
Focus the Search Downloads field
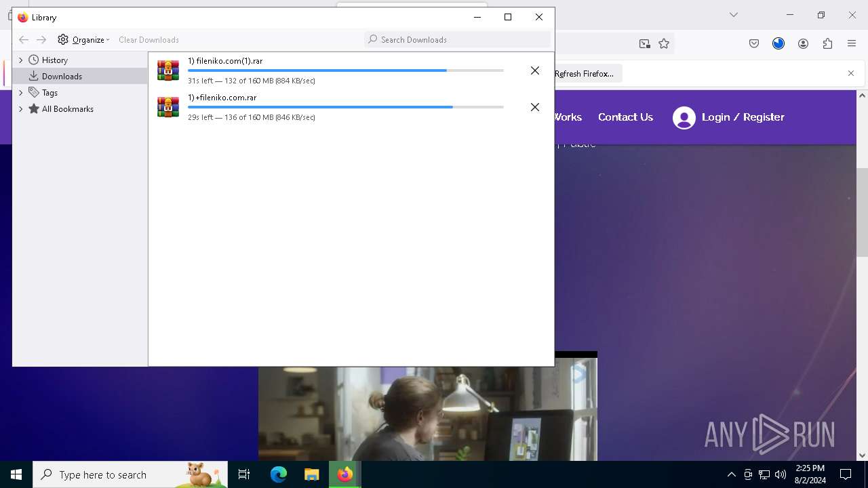(x=458, y=39)
